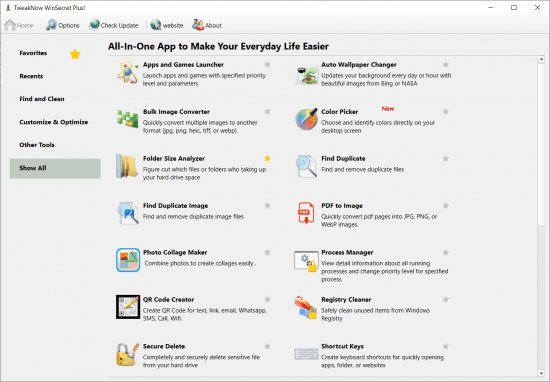Select the Find and Clean category
This screenshot has width=550, height=382.
tap(42, 99)
